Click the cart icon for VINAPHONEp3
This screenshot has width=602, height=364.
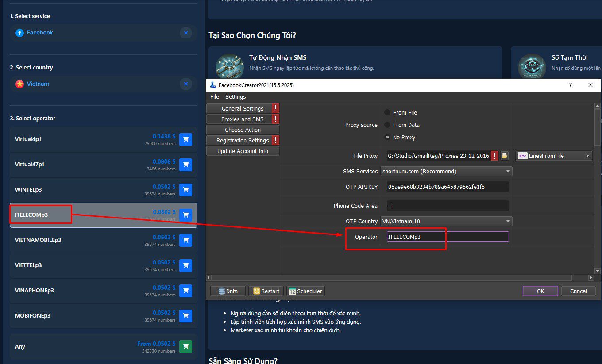[x=186, y=291]
